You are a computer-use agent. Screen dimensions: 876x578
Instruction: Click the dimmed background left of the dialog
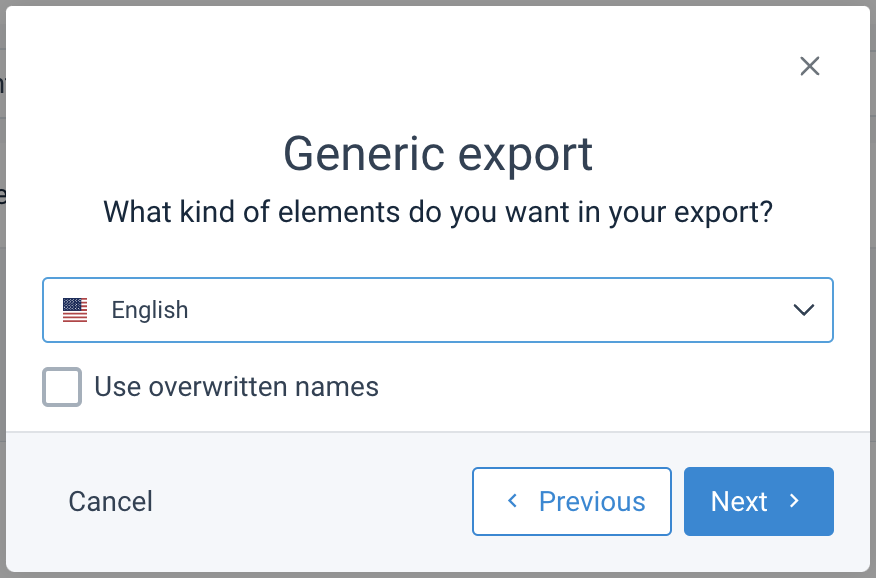click(x=3, y=300)
